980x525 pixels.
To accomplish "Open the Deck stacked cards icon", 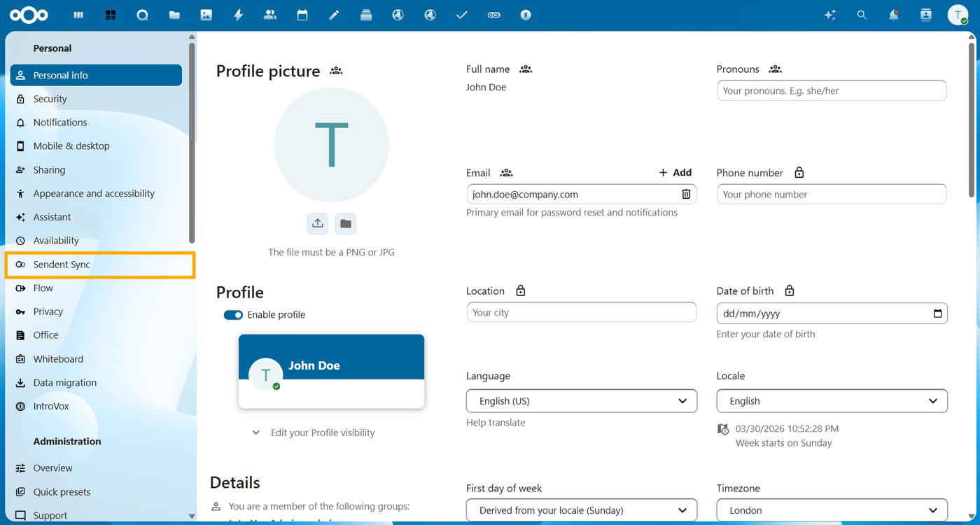I will (366, 15).
